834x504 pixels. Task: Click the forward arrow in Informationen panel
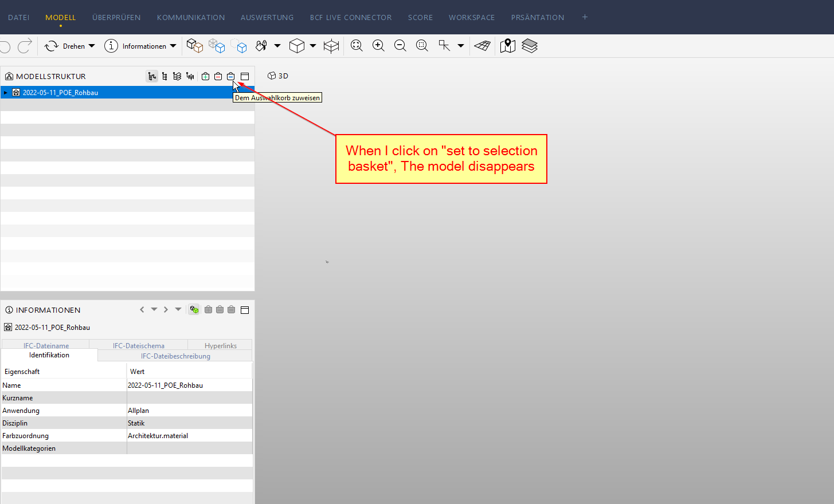[166, 309]
